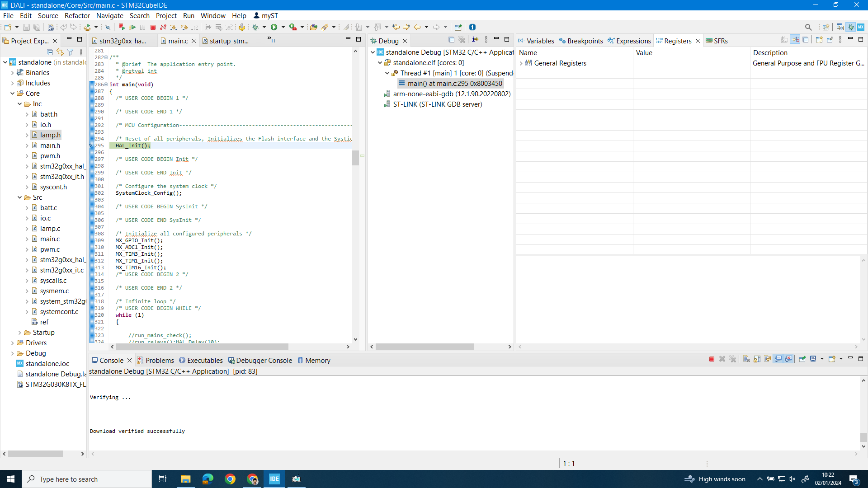The image size is (868, 488).
Task: Open the Refactor menu
Action: click(77, 15)
